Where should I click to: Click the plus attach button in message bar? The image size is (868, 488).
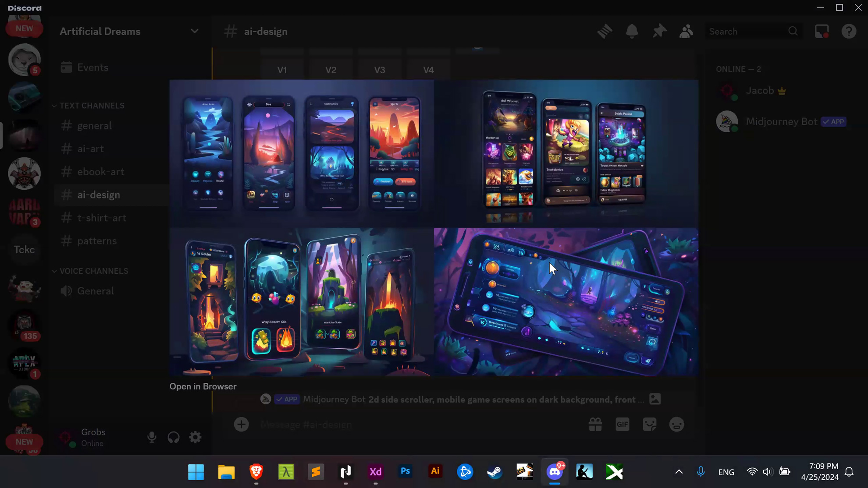241,424
